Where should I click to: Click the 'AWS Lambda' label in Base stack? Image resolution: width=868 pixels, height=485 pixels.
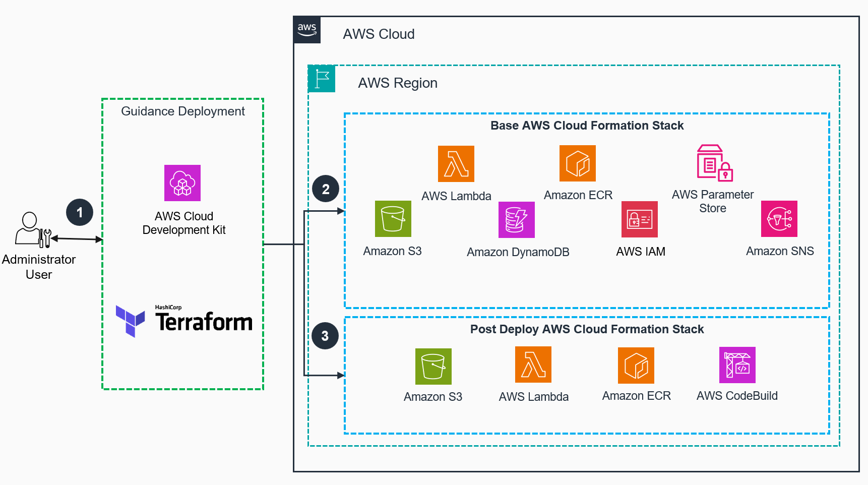pos(457,196)
